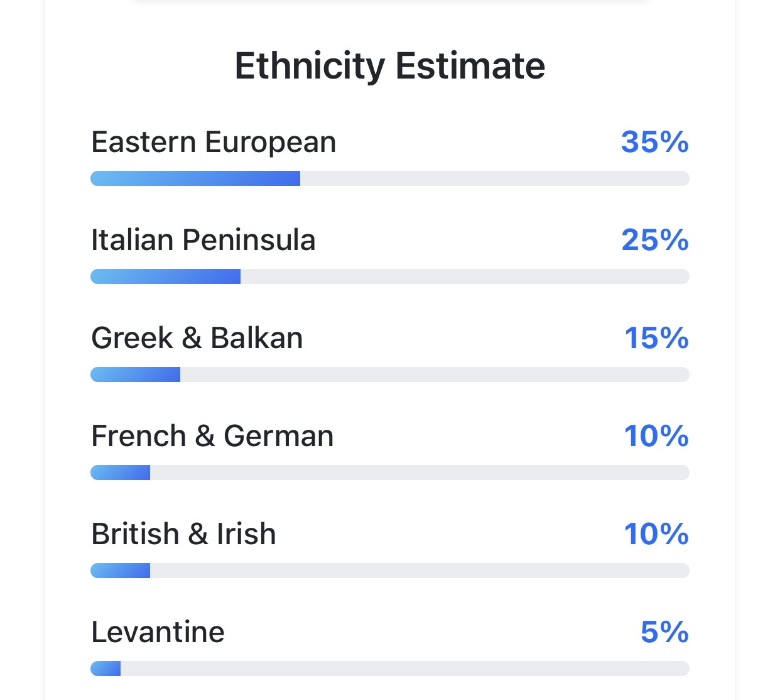Viewport: 775px width, 700px height.
Task: Select the Eastern European label
Action: click(x=214, y=142)
